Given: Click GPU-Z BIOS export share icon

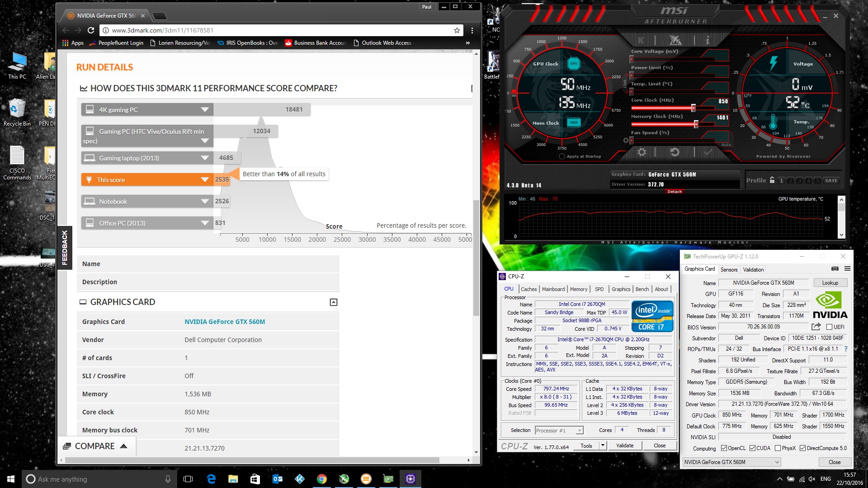Looking at the screenshot, I should 816,327.
